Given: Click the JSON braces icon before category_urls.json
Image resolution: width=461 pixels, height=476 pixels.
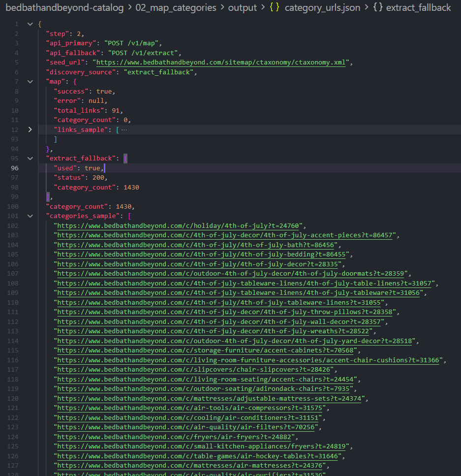Looking at the screenshot, I should tap(275, 7).
